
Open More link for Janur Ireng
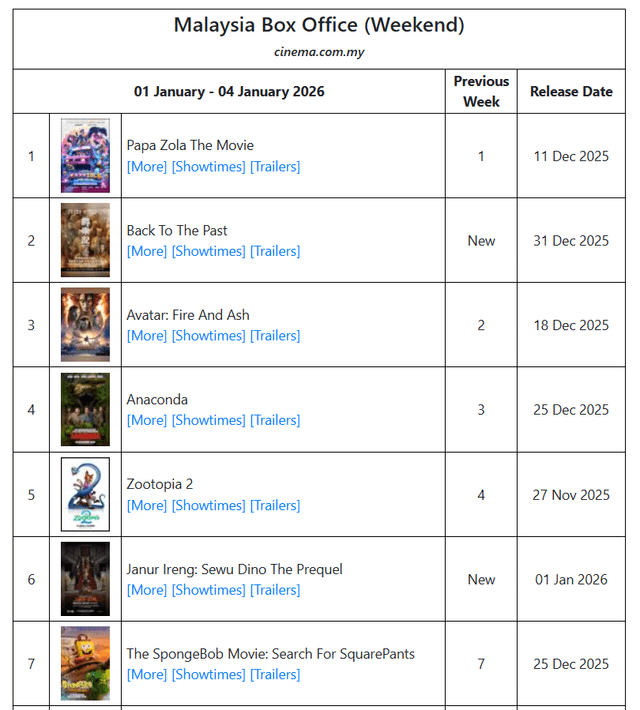click(x=147, y=590)
